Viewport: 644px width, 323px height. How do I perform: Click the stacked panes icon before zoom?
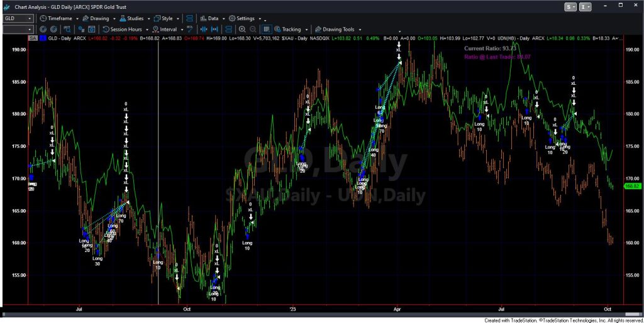pyautogui.click(x=229, y=30)
